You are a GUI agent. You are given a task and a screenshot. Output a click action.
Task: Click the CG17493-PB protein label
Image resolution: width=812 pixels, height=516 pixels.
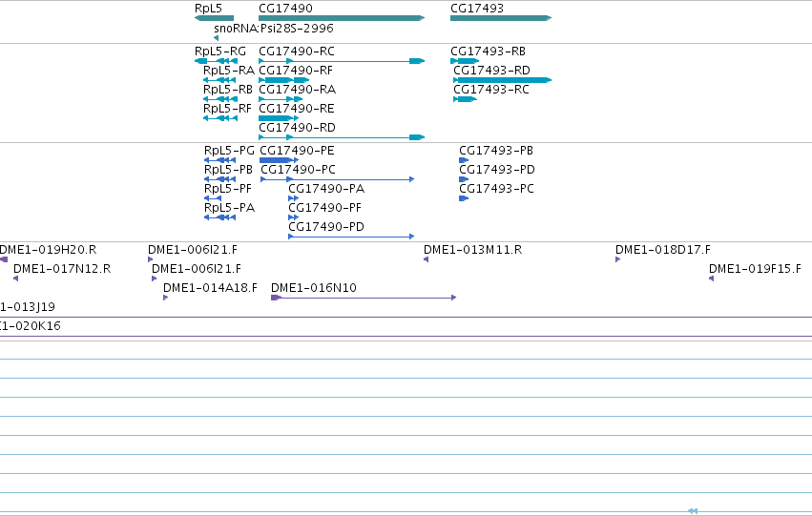(496, 151)
